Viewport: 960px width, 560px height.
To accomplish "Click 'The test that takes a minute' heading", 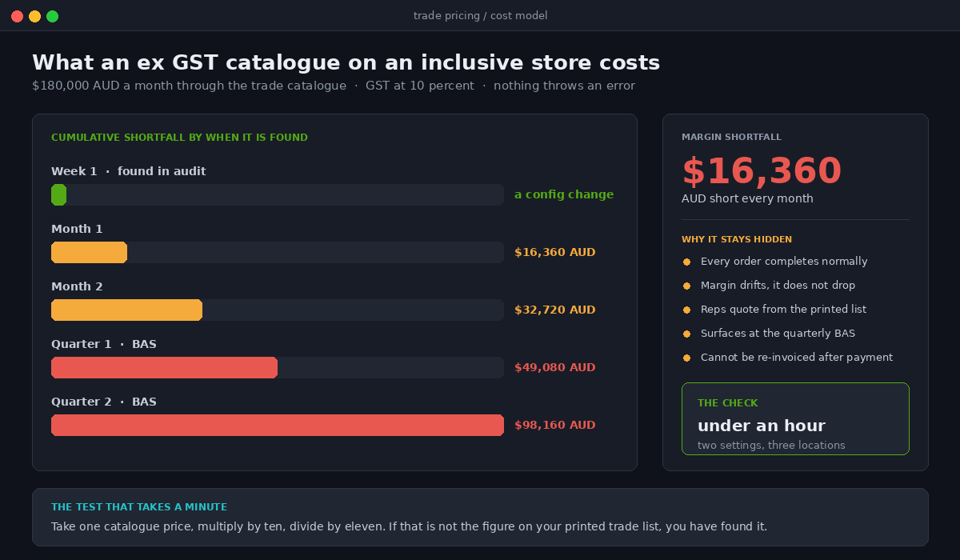I will pos(139,507).
